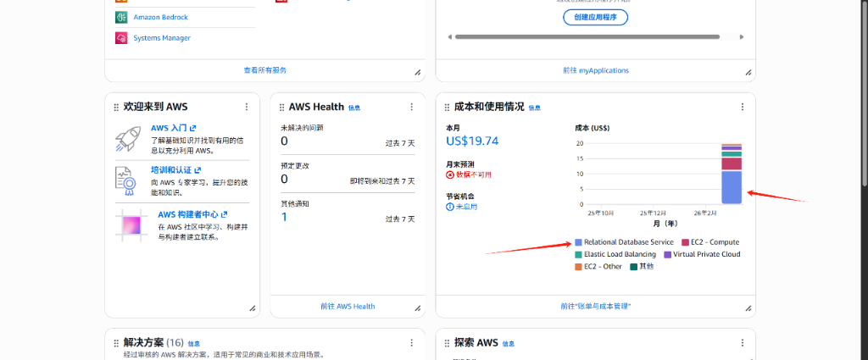868x360 pixels.
Task: Click drag handle of AWS Health widget
Action: click(282, 108)
